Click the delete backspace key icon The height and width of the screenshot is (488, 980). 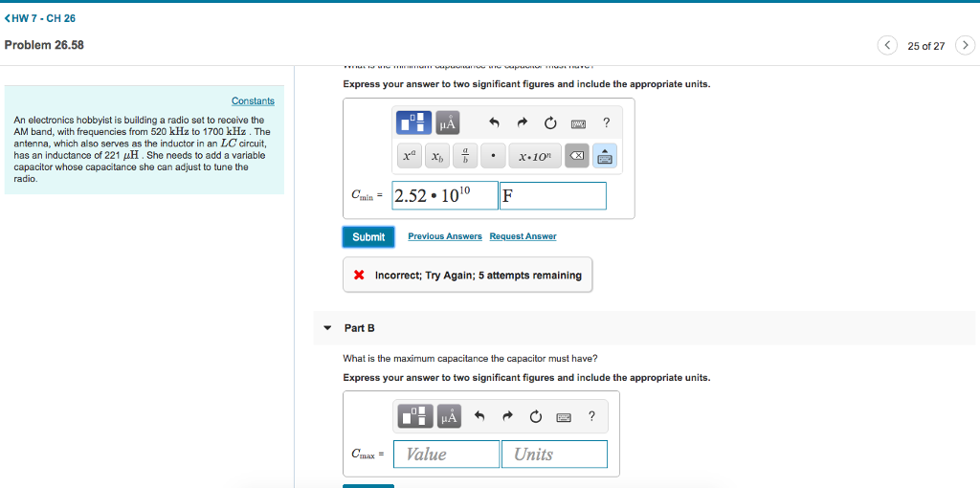click(x=577, y=156)
